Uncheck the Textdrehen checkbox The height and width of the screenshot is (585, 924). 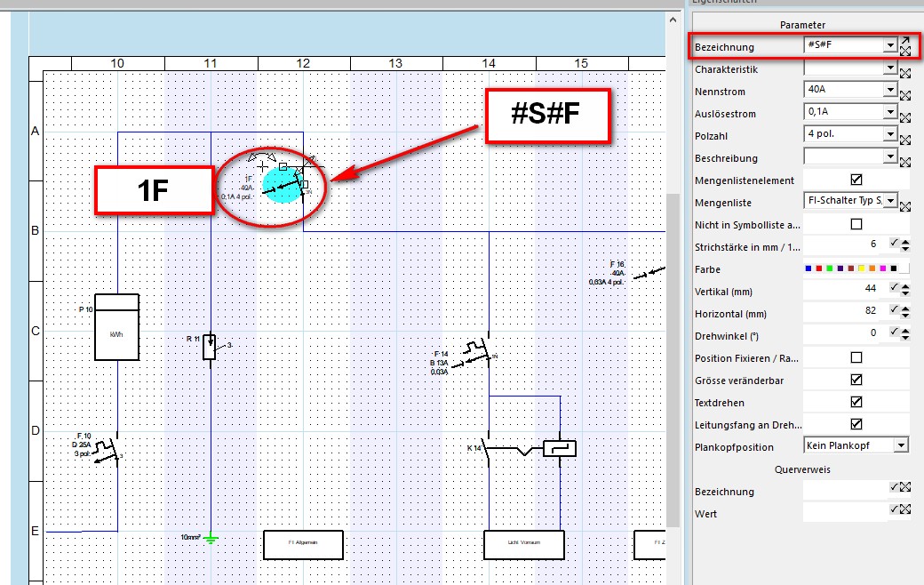[x=856, y=403]
